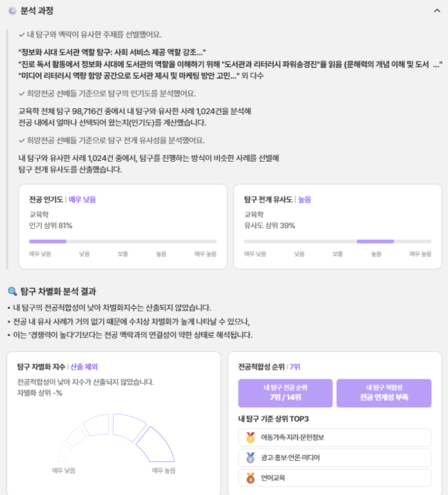The image size is (448, 495).
Task: Click the gold medal icon for 아동가족·지리·문헌정보
Action: (250, 438)
